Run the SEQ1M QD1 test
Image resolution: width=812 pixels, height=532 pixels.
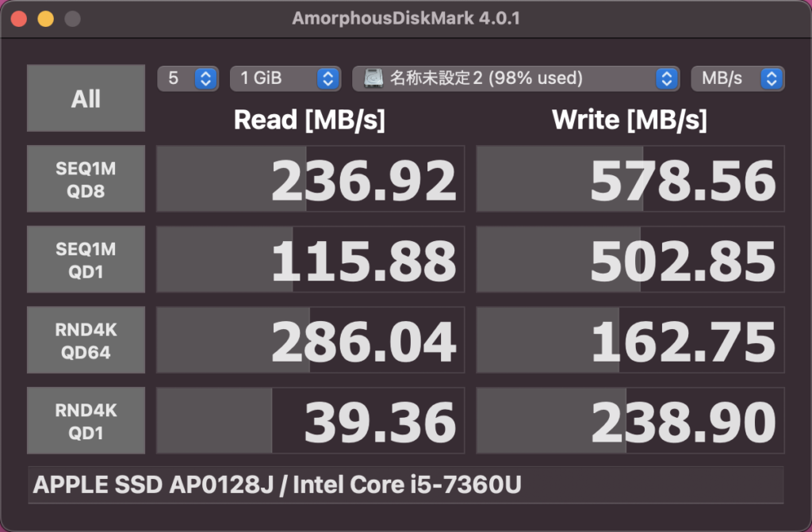coord(86,260)
